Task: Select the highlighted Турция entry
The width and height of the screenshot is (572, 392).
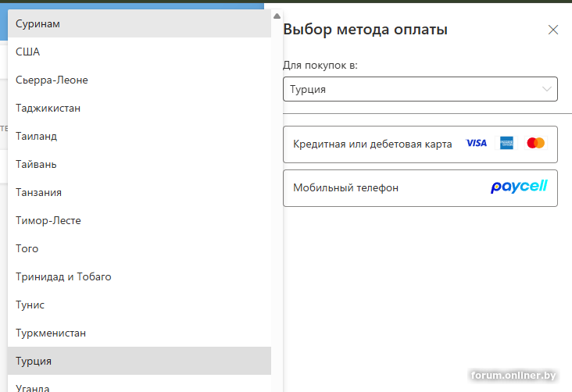Action: point(139,361)
